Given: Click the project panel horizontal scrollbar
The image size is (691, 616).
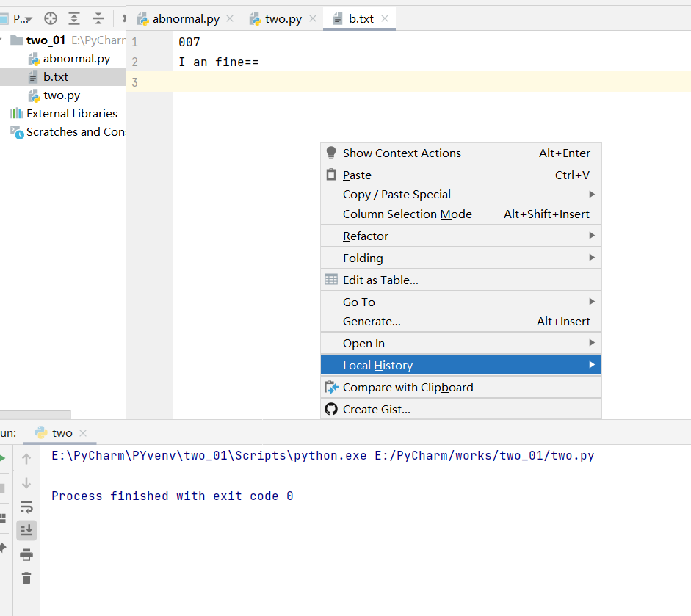Looking at the screenshot, I should pyautogui.click(x=35, y=414).
